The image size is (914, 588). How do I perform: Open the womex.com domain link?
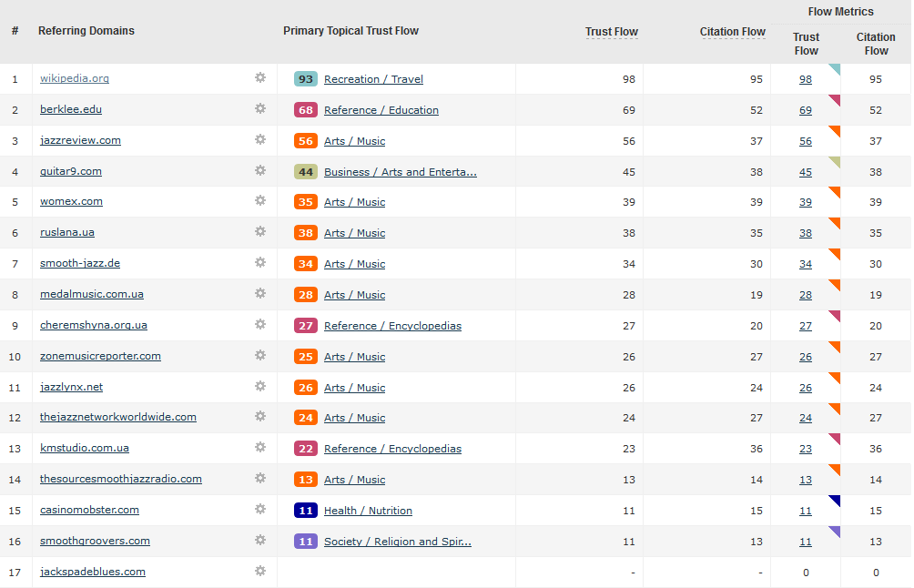pos(71,202)
